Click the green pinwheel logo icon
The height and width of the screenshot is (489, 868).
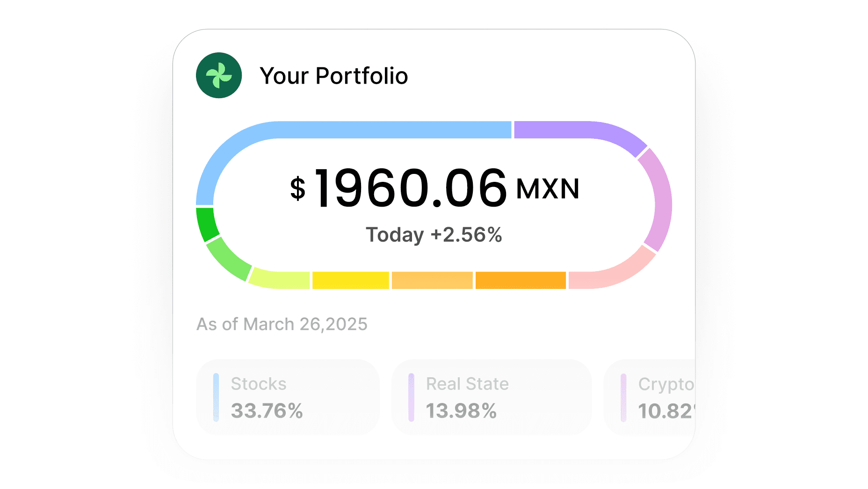pos(219,75)
